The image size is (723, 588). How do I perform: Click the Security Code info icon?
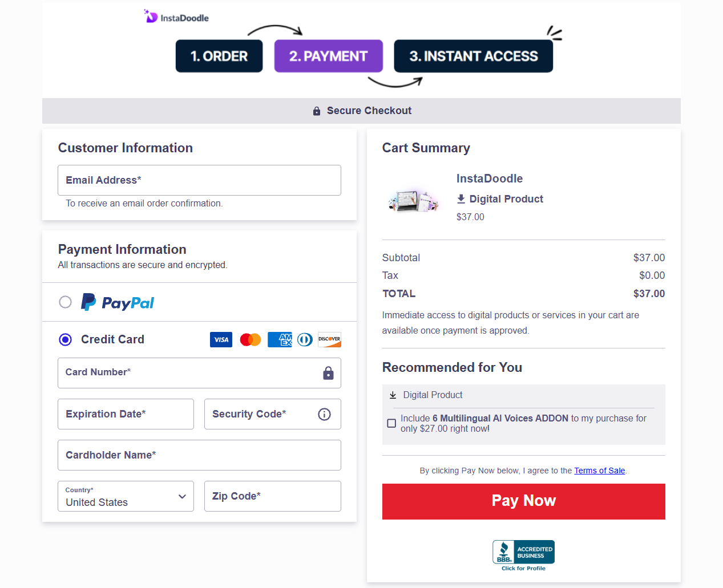click(324, 415)
